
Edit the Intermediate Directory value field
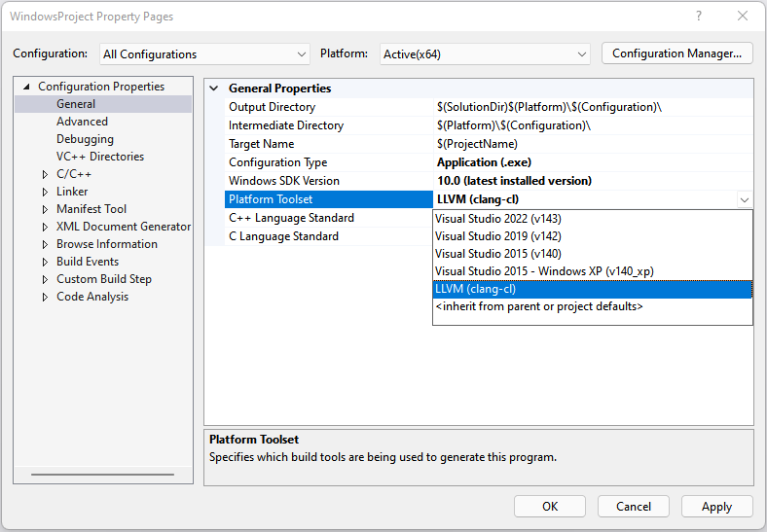(x=593, y=125)
